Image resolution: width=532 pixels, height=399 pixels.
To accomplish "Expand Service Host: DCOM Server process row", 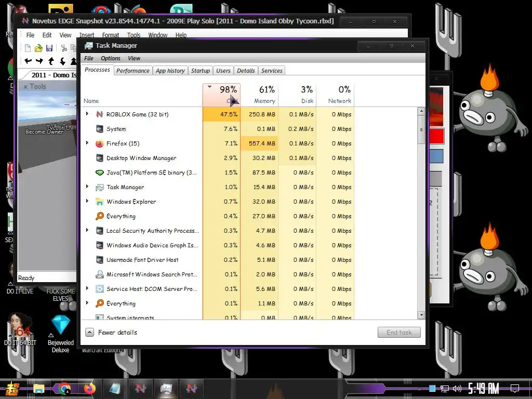I will tap(87, 288).
